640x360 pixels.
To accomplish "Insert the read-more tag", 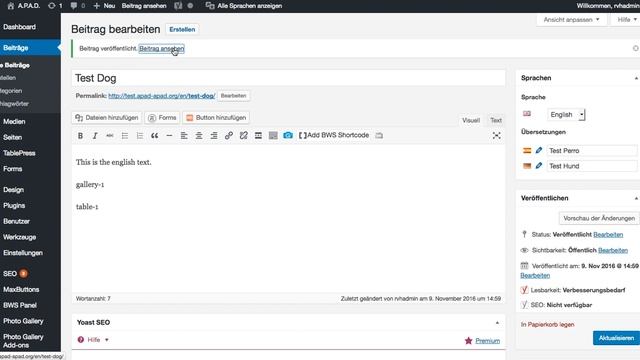I will coord(258,136).
